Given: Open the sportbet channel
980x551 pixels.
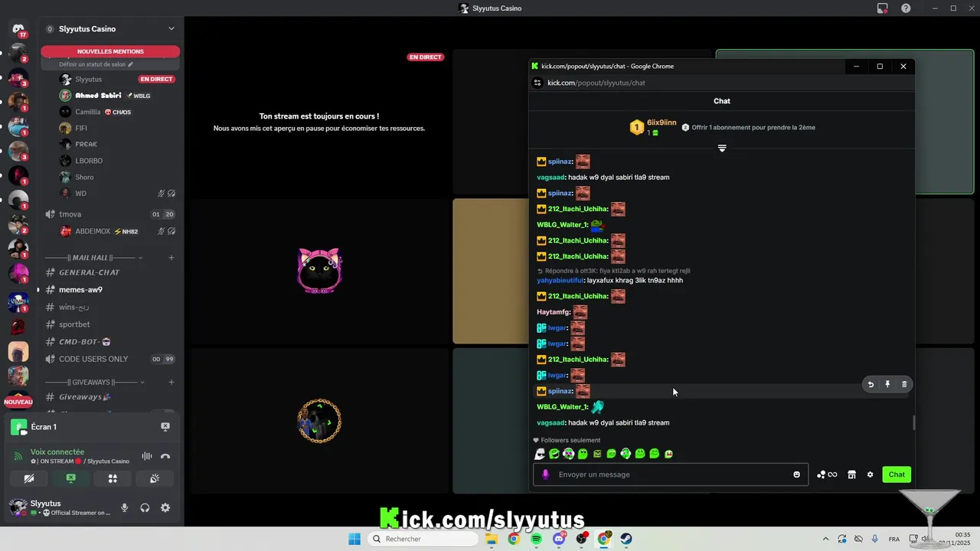Looking at the screenshot, I should pos(109,324).
